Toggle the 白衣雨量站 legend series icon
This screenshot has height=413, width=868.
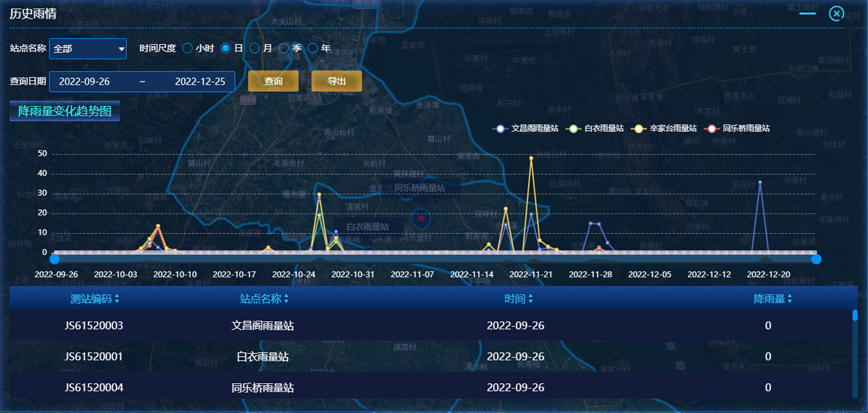573,129
